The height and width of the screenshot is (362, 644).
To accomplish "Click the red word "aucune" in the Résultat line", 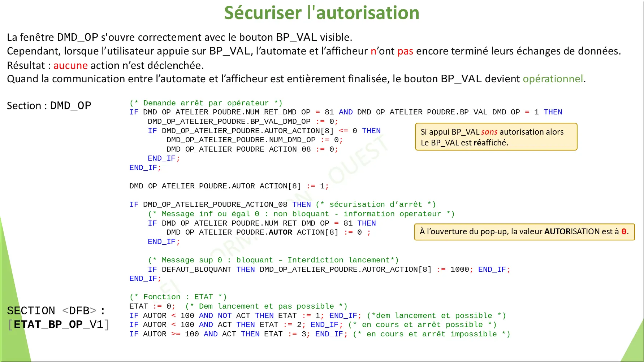I will [70, 66].
